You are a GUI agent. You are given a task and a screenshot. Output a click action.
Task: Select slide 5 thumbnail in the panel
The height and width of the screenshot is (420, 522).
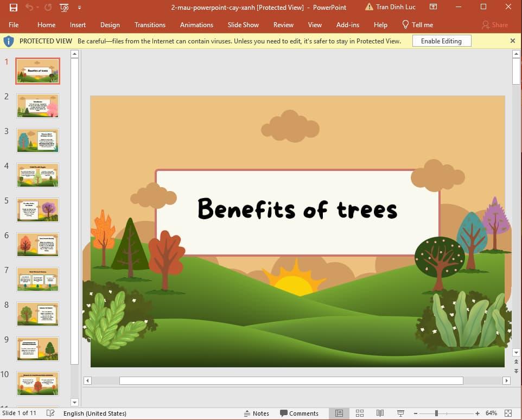pyautogui.click(x=37, y=210)
